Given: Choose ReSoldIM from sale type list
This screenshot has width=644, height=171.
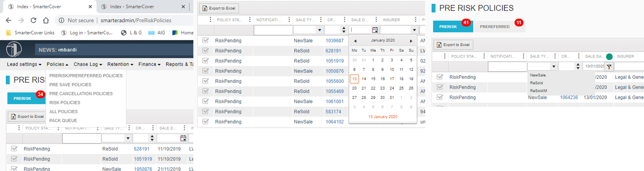Looking at the screenshot, I should 539,91.
